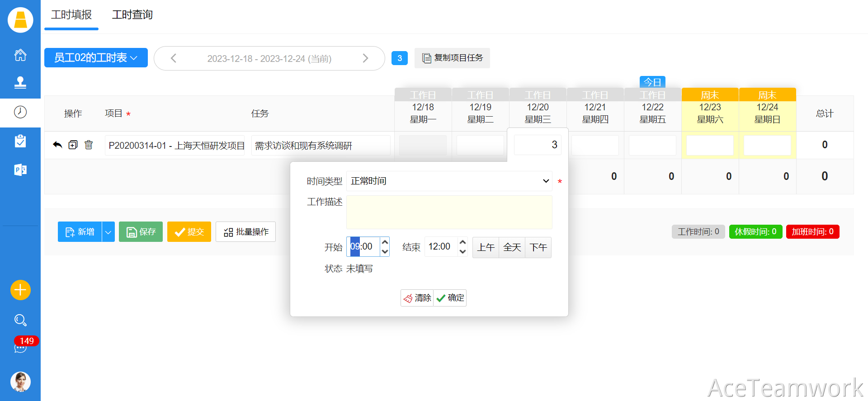Expand the 新增 button dropdown arrow
This screenshot has height=401, width=868.
[x=108, y=232]
